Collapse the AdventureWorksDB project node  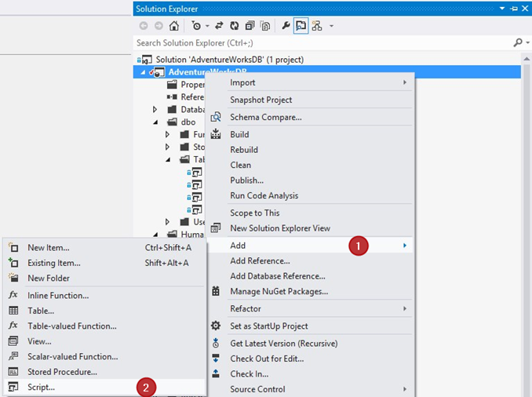coord(143,72)
